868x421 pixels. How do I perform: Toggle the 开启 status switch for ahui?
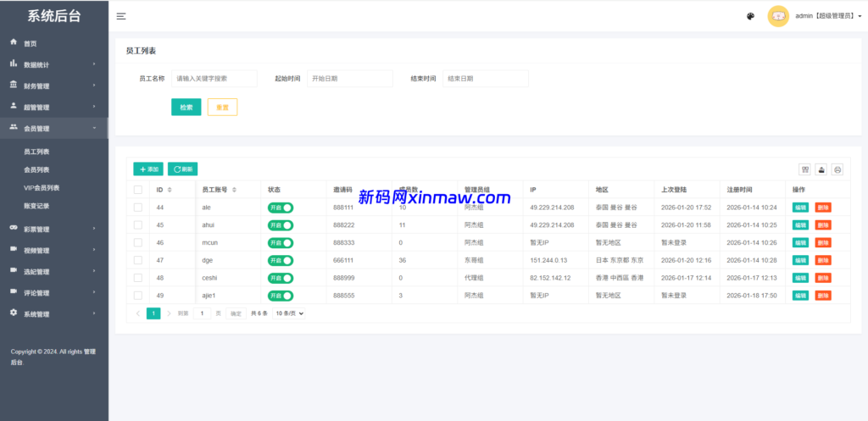281,225
